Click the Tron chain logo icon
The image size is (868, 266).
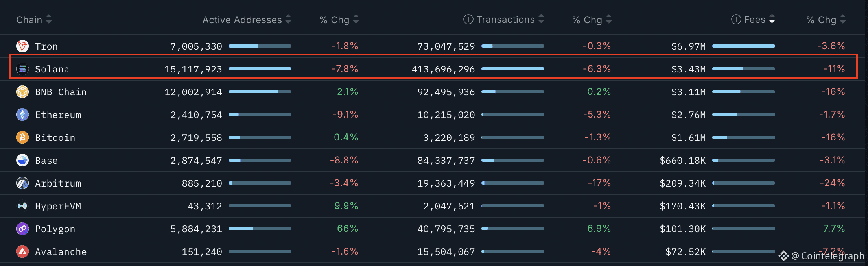pyautogui.click(x=22, y=46)
